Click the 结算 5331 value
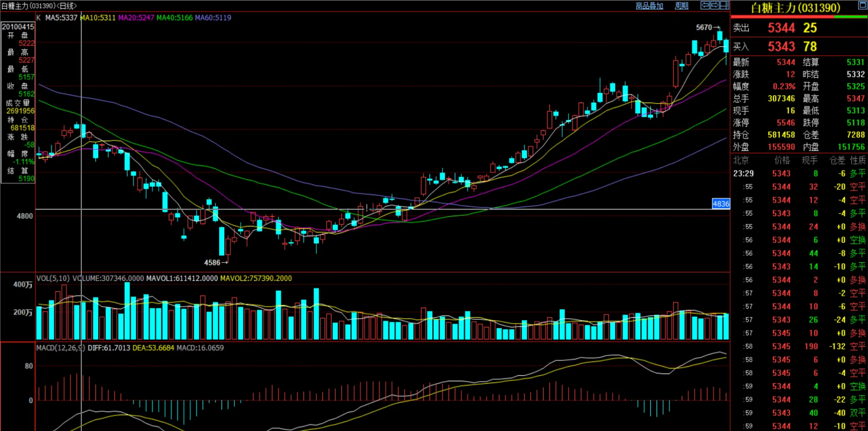 click(856, 63)
